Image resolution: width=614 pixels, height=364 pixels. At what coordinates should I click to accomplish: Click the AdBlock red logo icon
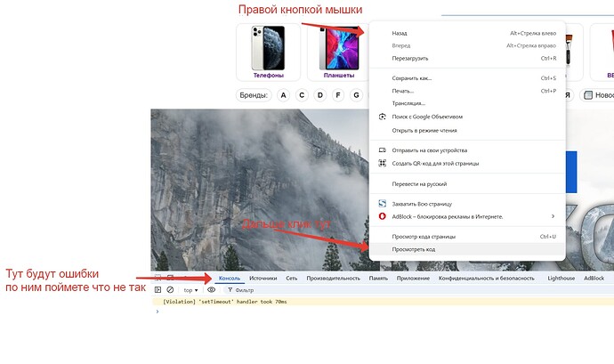click(x=382, y=216)
